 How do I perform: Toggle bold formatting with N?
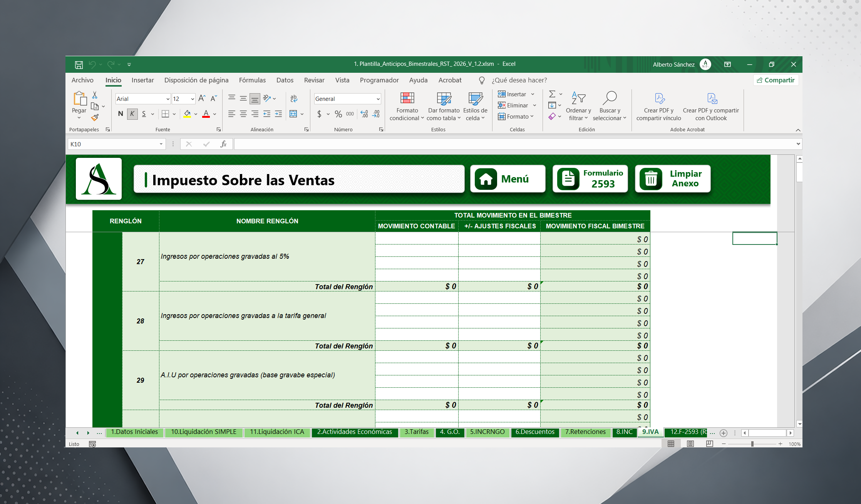[x=120, y=114]
